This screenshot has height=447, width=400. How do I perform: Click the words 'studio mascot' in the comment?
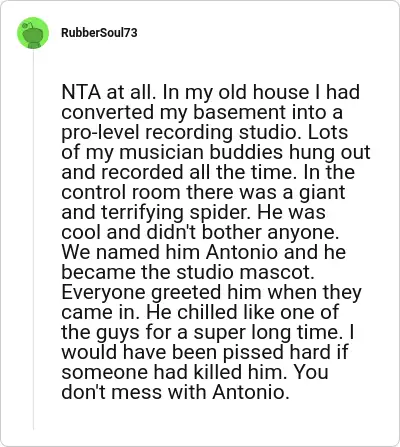coord(245,272)
